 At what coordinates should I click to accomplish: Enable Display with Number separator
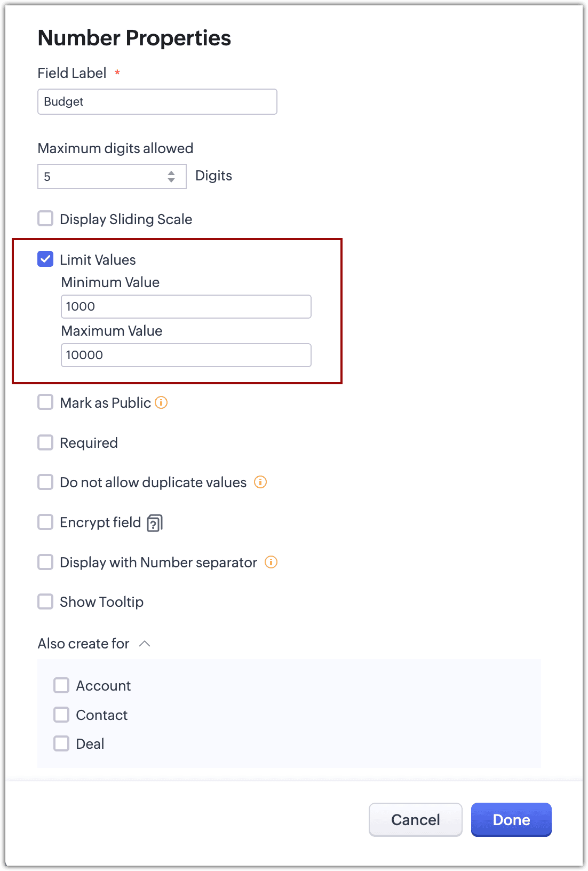click(x=45, y=562)
